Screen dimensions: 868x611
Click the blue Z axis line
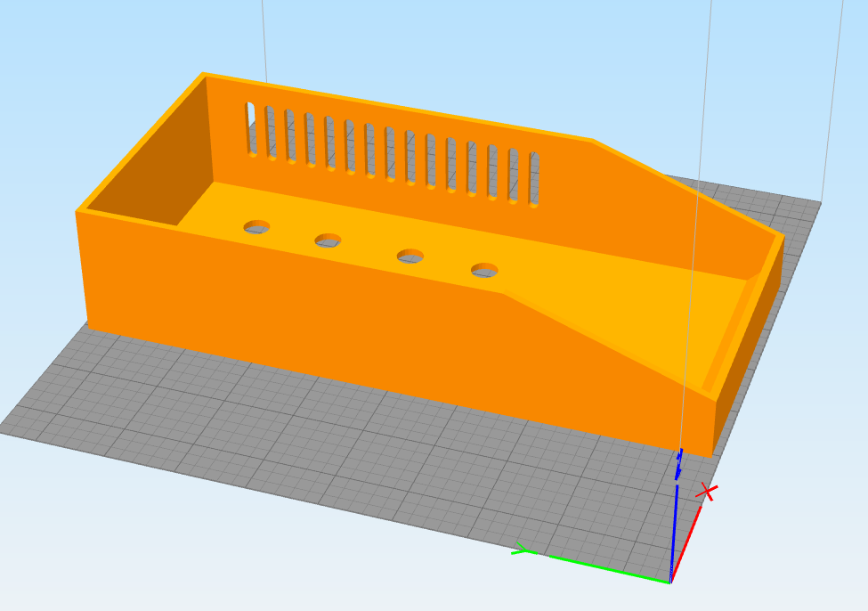[674, 532]
